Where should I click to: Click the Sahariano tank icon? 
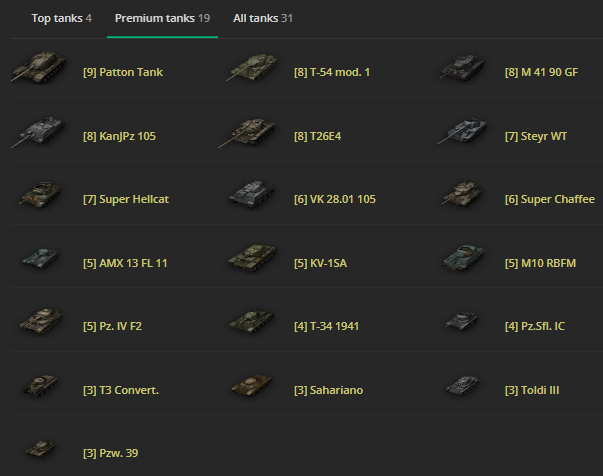(252, 386)
